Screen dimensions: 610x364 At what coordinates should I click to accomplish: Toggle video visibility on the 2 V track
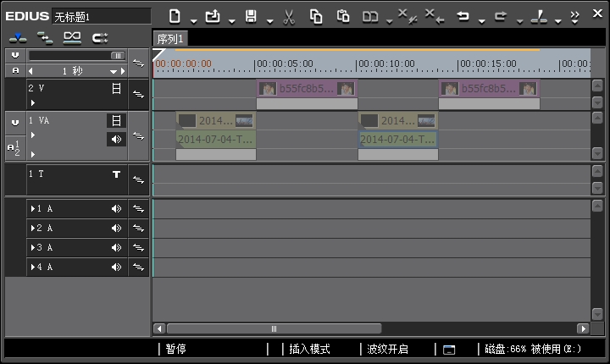(116, 88)
